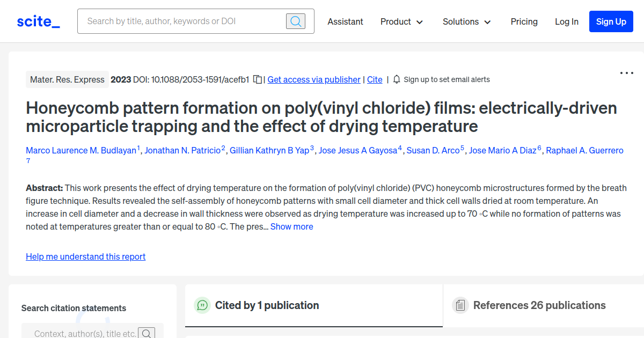
Task: Expand the Solutions dropdown menu
Action: (x=466, y=21)
